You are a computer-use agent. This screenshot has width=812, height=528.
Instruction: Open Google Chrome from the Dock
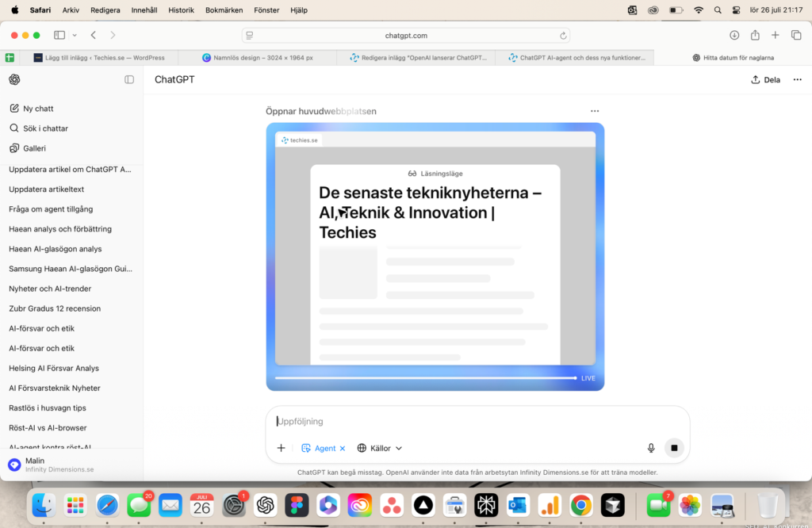pyautogui.click(x=581, y=505)
